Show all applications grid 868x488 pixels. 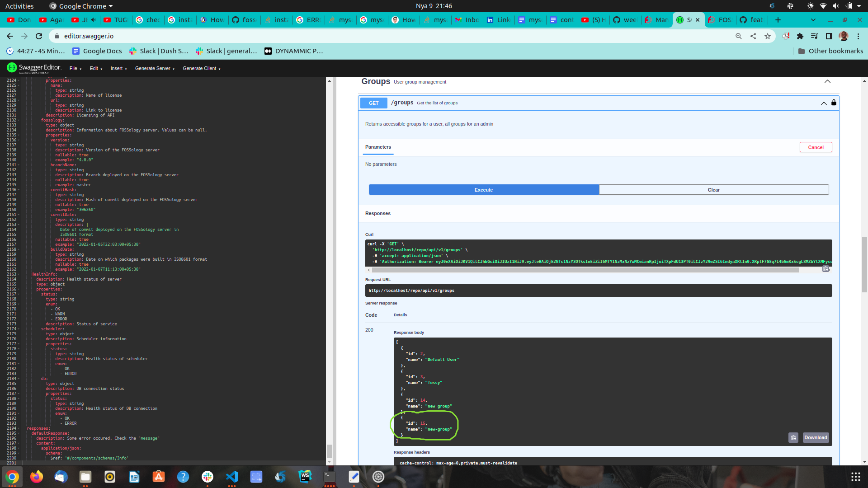tap(855, 477)
